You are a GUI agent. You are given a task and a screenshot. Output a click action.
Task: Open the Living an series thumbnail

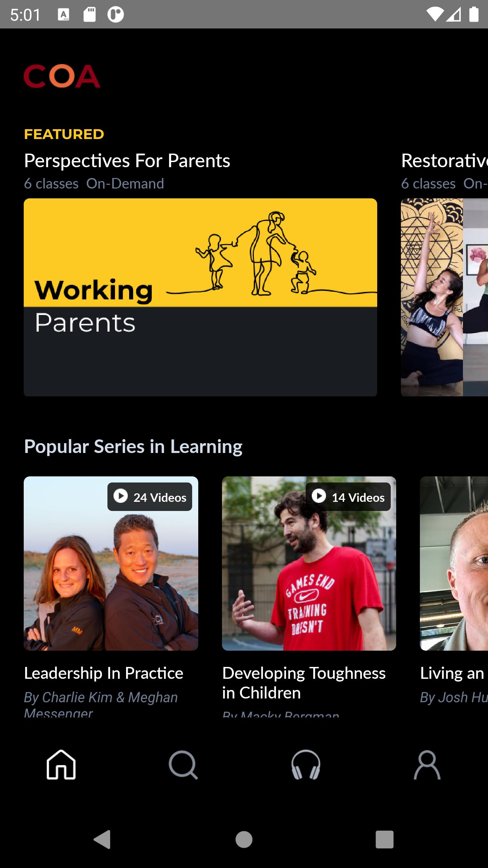click(454, 564)
